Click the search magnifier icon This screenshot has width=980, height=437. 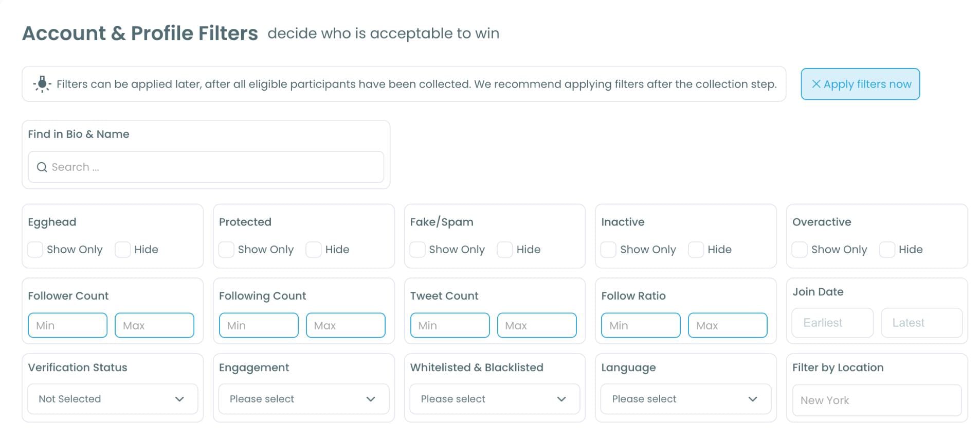(x=42, y=167)
